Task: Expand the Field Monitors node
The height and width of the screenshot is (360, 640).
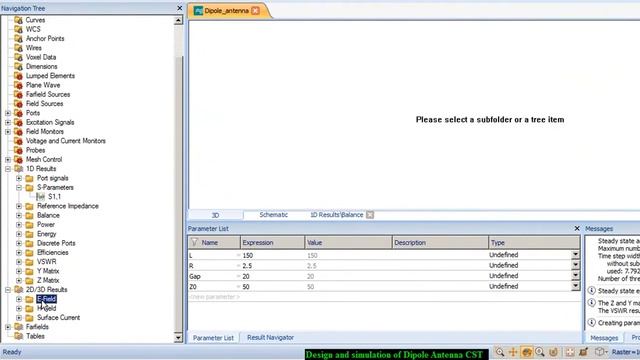Action: click(x=8, y=132)
